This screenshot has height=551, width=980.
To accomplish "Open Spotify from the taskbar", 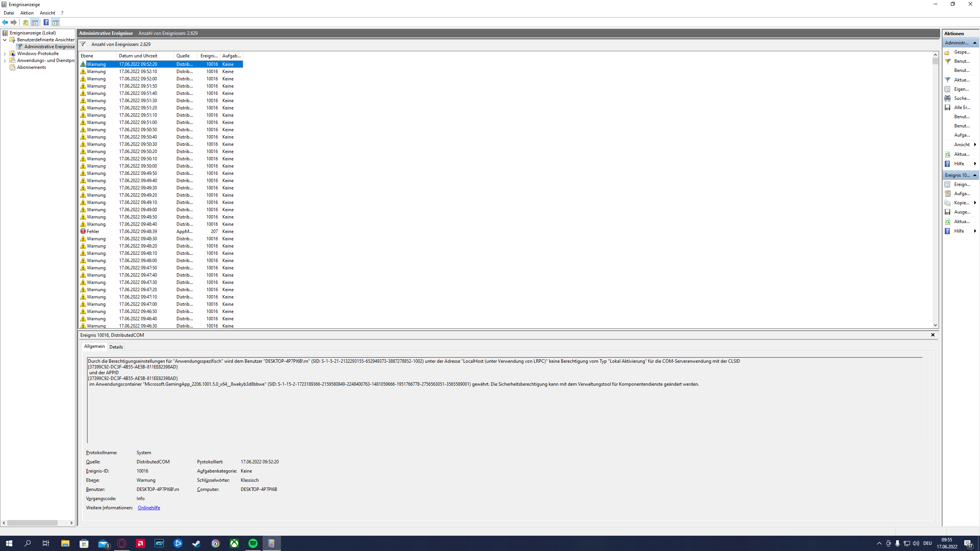I will (x=253, y=543).
